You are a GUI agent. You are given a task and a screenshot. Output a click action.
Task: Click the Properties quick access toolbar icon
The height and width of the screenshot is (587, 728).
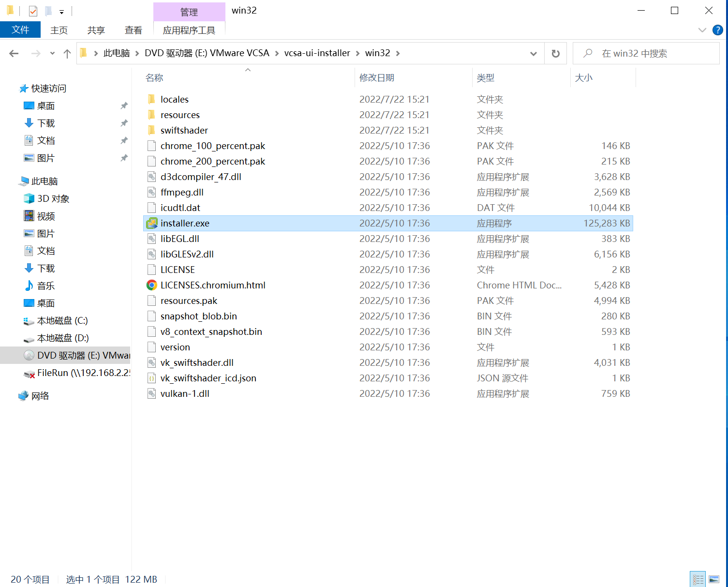click(x=33, y=11)
